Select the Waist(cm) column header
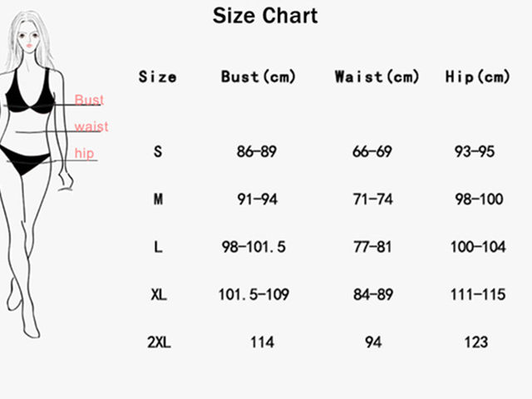Screen dimensions: 532x399 pos(377,77)
